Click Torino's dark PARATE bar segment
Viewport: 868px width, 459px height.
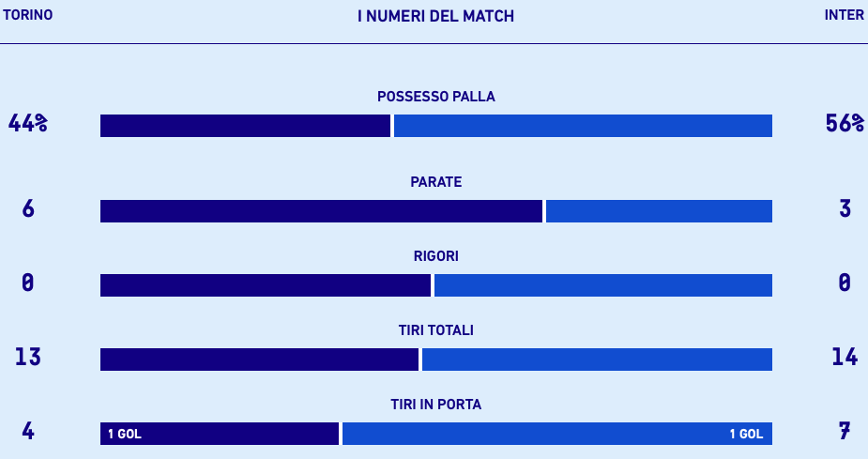coord(321,211)
